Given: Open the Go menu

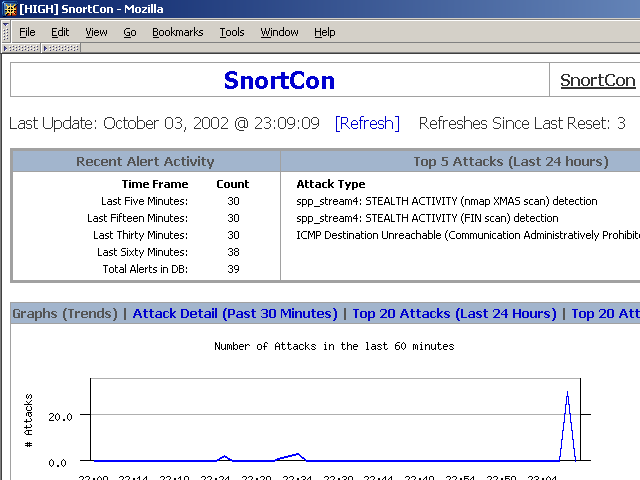Looking at the screenshot, I should [130, 32].
